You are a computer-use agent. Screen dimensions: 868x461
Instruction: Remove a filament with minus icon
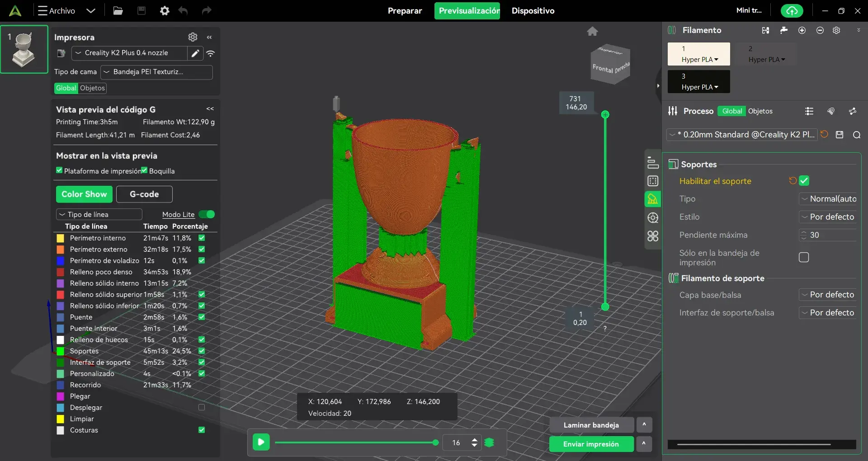coord(820,30)
